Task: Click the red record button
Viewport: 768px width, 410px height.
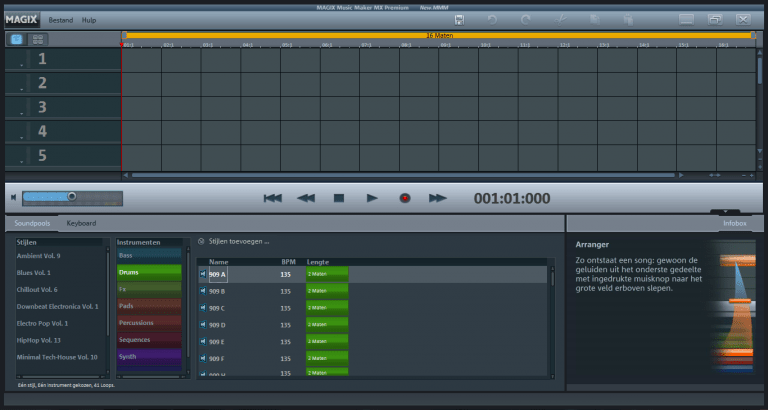Action: click(405, 198)
